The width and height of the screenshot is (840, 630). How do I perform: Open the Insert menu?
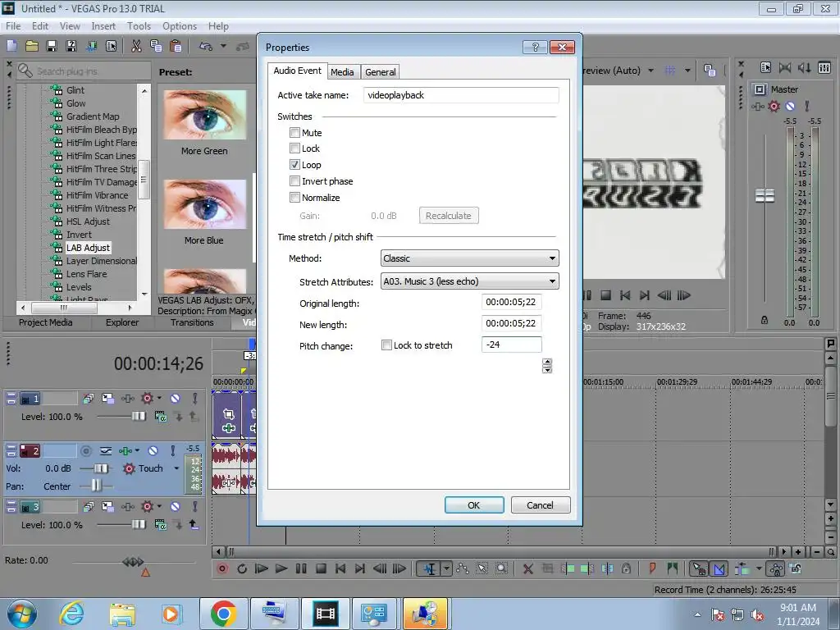[103, 25]
